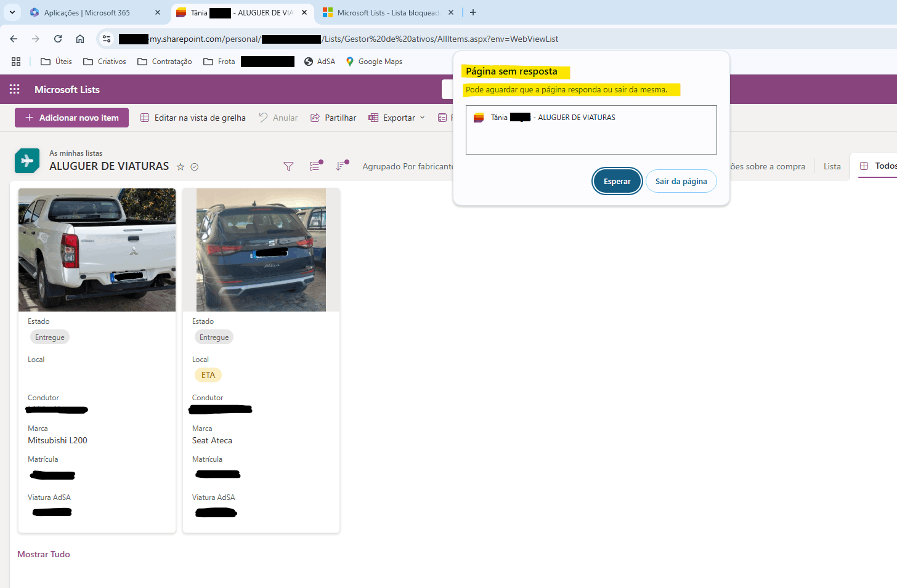Image resolution: width=897 pixels, height=588 pixels.
Task: Open the Contratação bookmarks folder
Action: click(164, 62)
